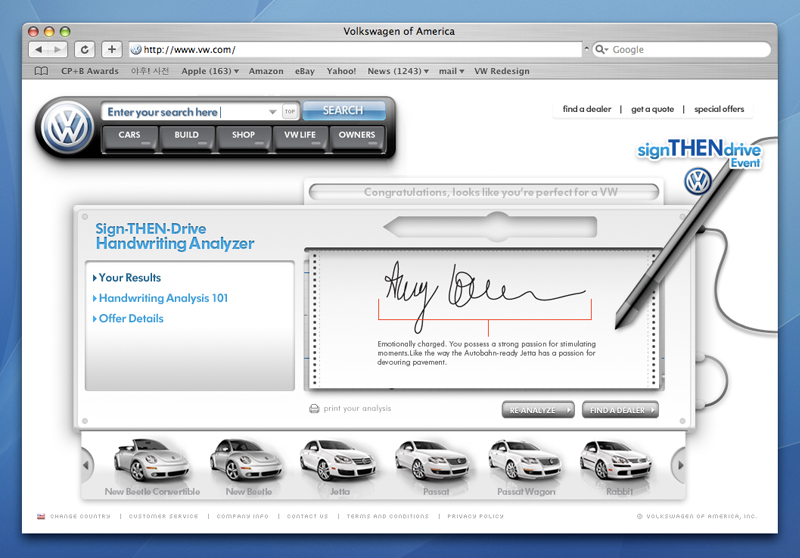This screenshot has width=800, height=558.
Task: Open the find a dealer link
Action: click(587, 109)
